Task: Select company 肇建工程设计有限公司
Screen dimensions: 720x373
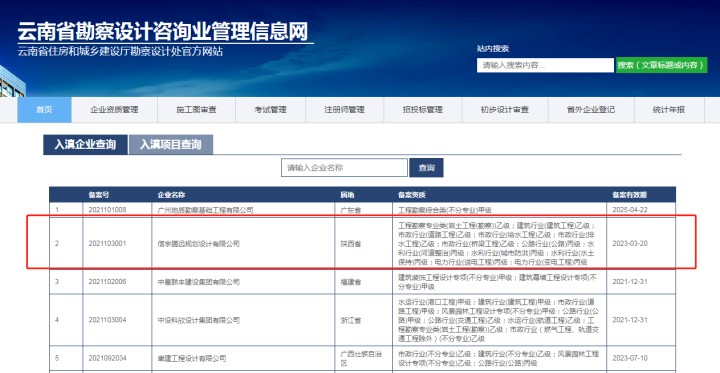Action: click(x=191, y=358)
